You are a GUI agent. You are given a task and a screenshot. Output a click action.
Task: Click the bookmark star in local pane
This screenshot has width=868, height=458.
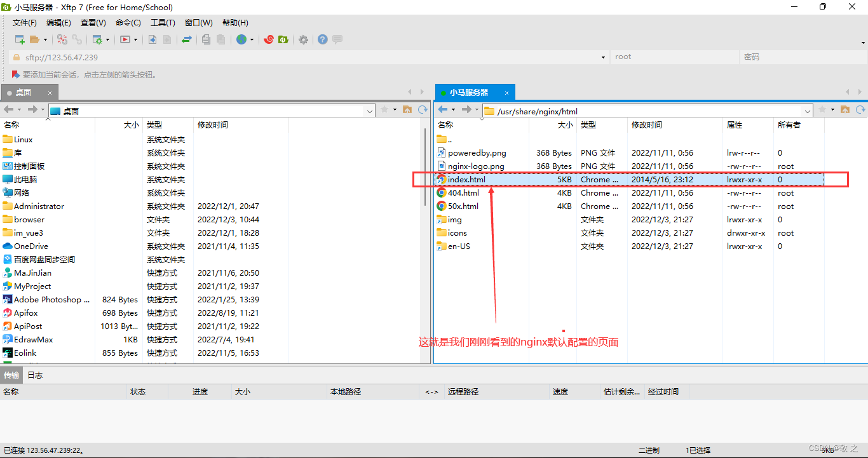click(x=384, y=110)
